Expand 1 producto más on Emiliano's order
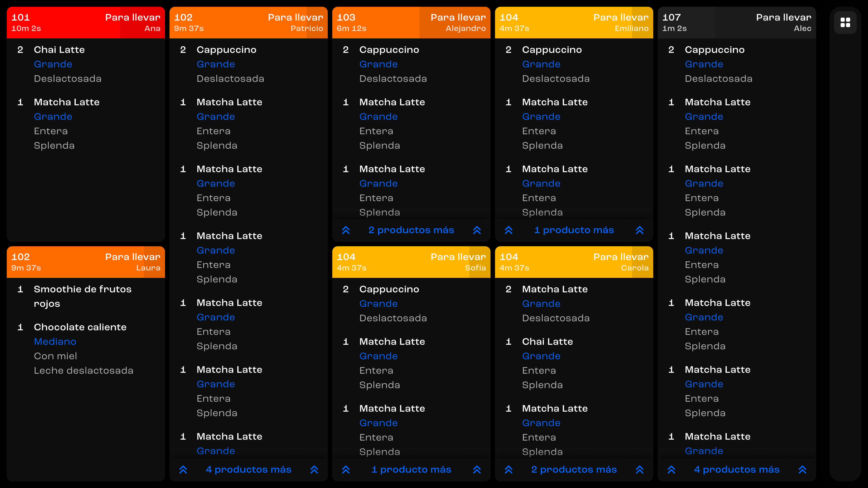The width and height of the screenshot is (868, 488). [x=574, y=230]
